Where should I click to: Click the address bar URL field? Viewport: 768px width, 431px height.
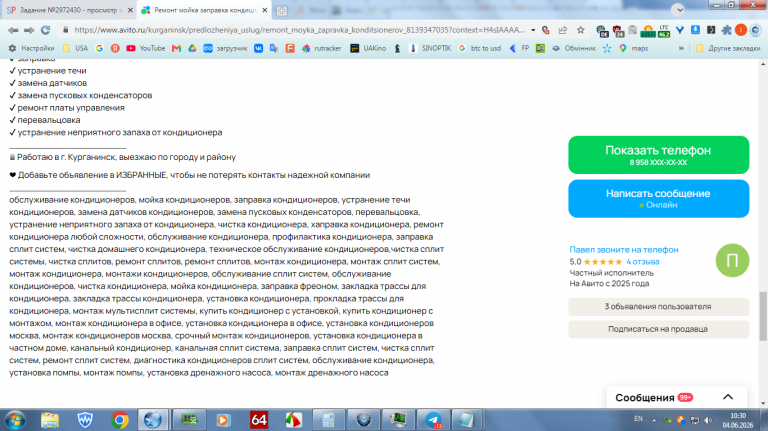299,30
